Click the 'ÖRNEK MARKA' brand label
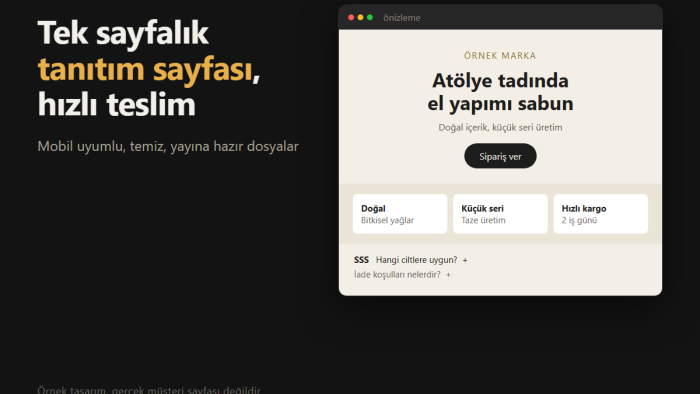The image size is (700, 394). coord(500,56)
